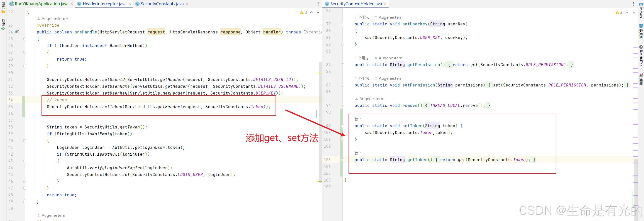Viewport: 644px width, 221px height.
Task: Click '@Override' annotation on line 23
Action: [48, 25]
